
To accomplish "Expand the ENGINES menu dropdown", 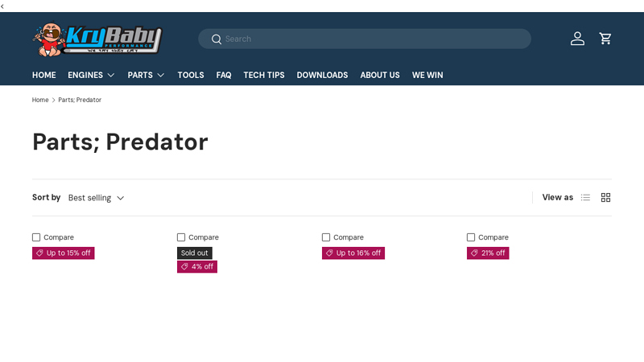I will pos(91,75).
